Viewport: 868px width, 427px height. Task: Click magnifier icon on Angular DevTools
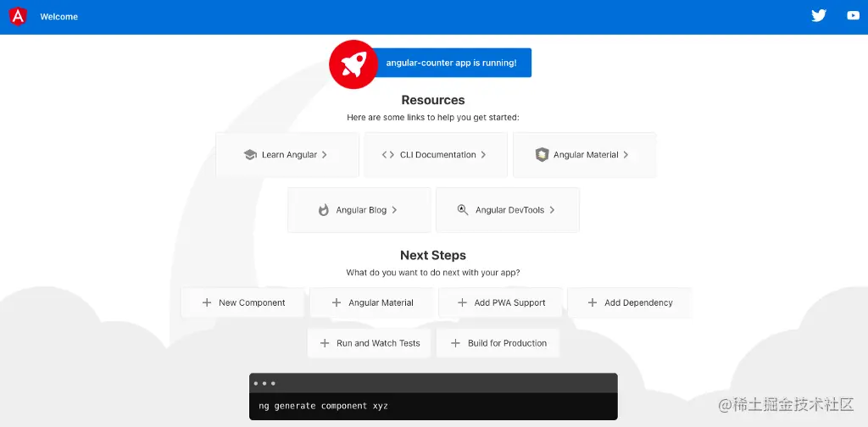click(463, 209)
